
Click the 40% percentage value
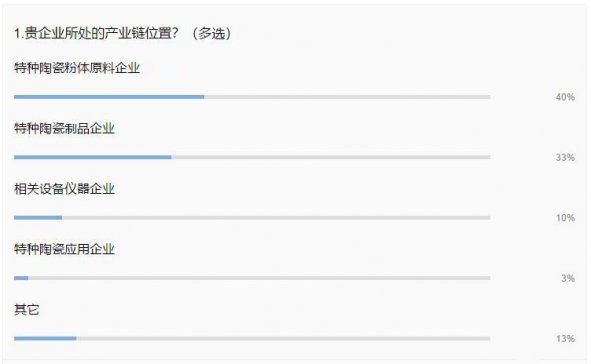click(x=565, y=97)
